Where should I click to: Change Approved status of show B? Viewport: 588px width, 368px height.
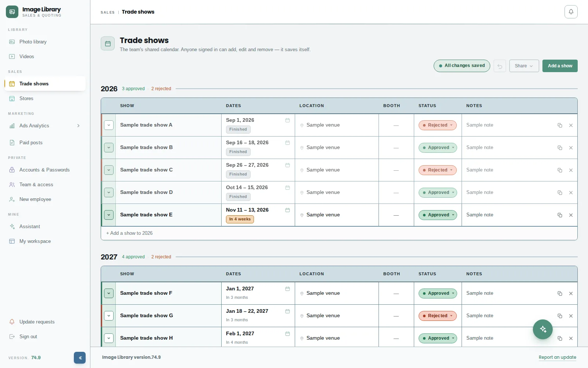click(x=438, y=148)
